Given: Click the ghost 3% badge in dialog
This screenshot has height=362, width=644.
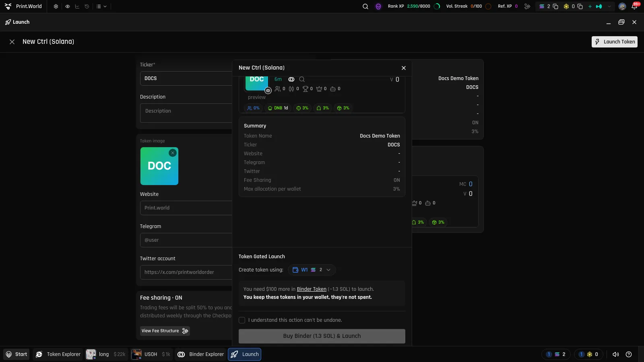Looking at the screenshot, I should [x=323, y=108].
